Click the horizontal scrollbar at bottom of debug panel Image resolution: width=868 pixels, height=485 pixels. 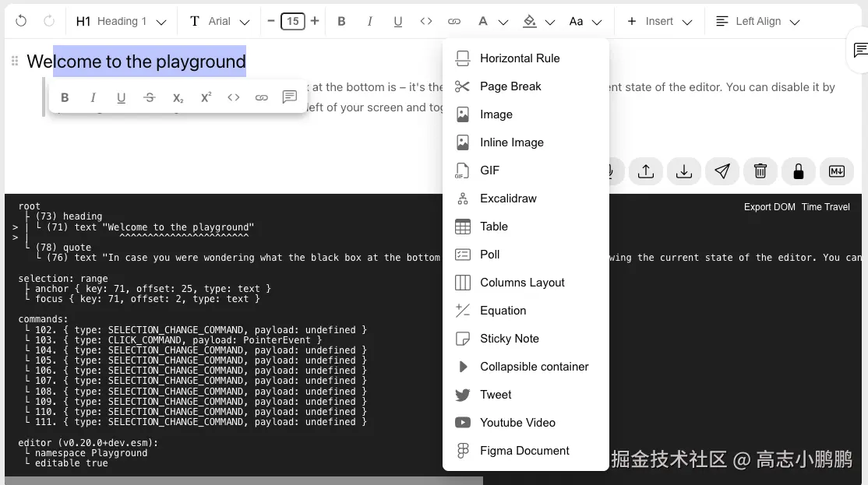pos(244,480)
